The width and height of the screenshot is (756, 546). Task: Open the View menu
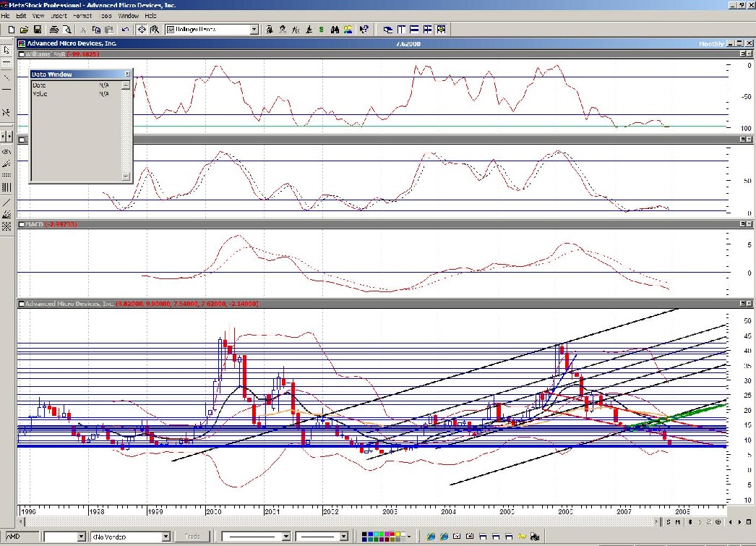pos(38,15)
